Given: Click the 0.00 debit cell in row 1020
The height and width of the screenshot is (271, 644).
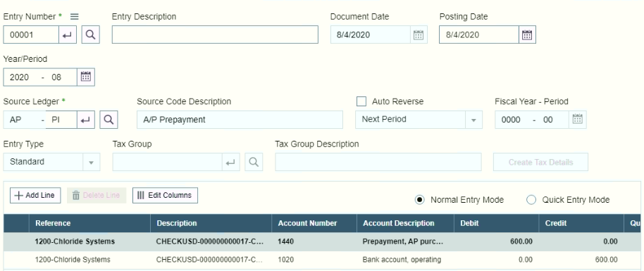Looking at the screenshot, I should (497, 260).
